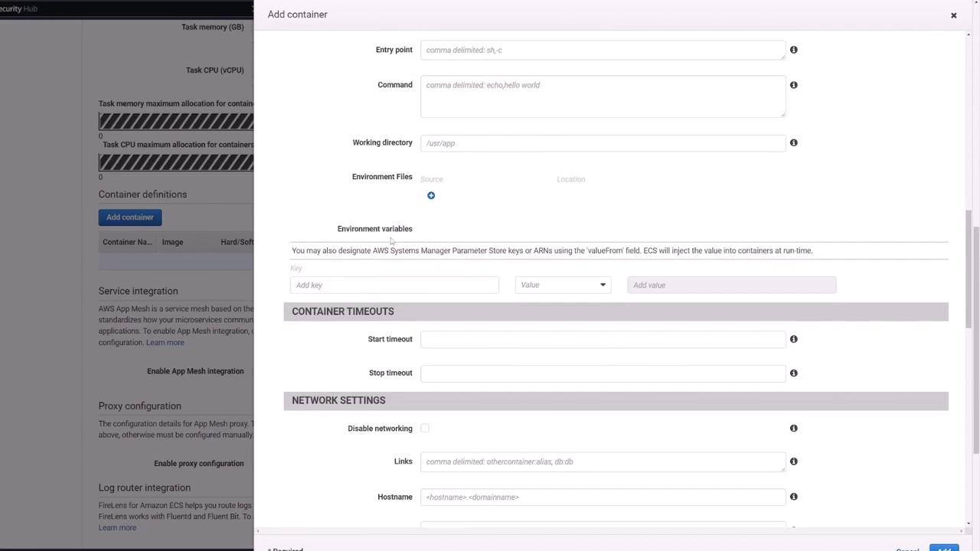The image size is (980, 551).
Task: Click the dialog's vertical scrollbar
Action: (x=969, y=268)
